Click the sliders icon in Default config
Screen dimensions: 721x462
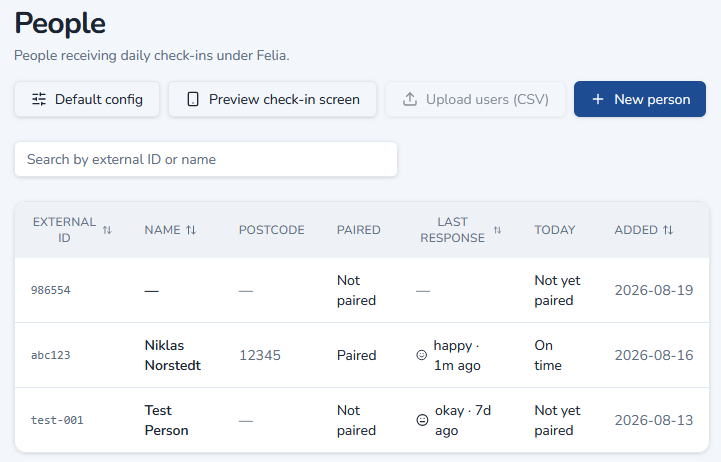(39, 99)
